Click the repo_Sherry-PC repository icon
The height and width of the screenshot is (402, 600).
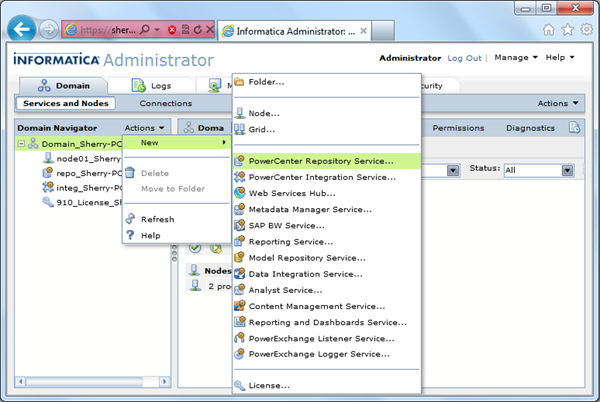pos(48,173)
